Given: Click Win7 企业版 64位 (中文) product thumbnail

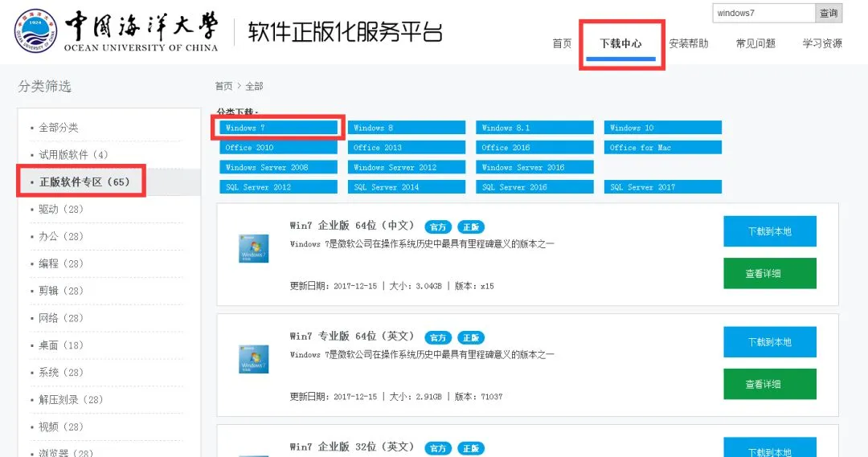Looking at the screenshot, I should point(253,248).
